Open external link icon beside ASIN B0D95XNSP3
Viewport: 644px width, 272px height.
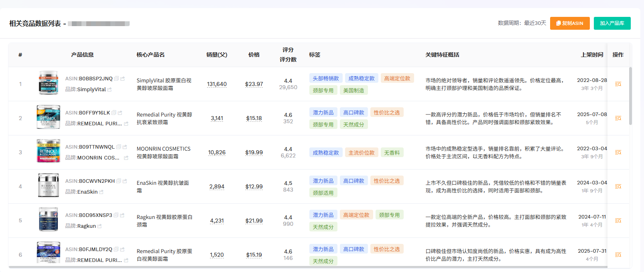122,215
